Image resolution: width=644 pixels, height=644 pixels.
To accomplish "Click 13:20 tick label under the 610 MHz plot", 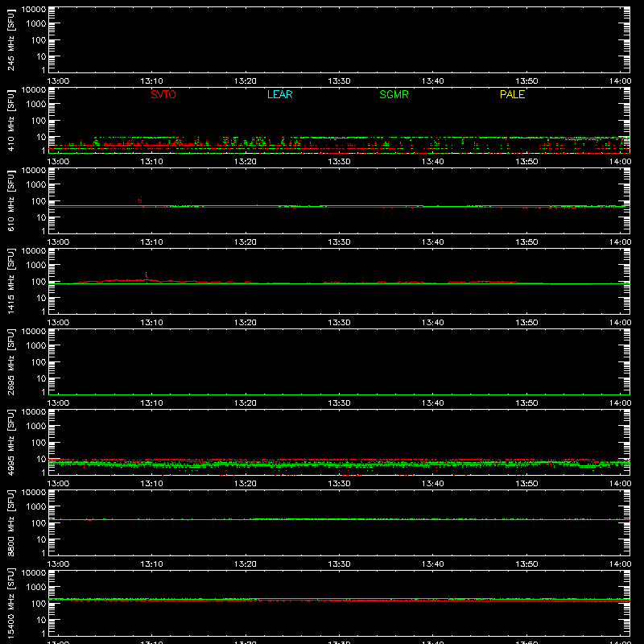I will (246, 242).
